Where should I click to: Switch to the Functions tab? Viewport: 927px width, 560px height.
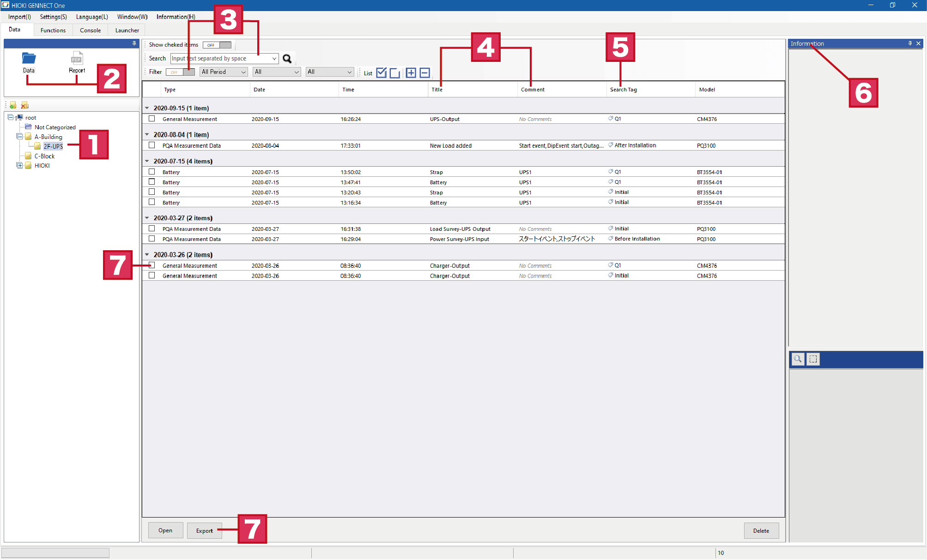pos(53,30)
